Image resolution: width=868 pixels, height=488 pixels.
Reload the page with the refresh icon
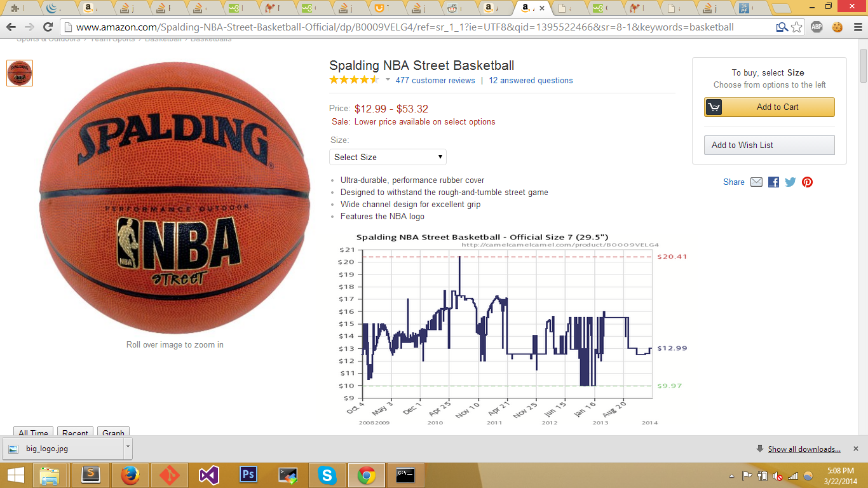point(48,27)
